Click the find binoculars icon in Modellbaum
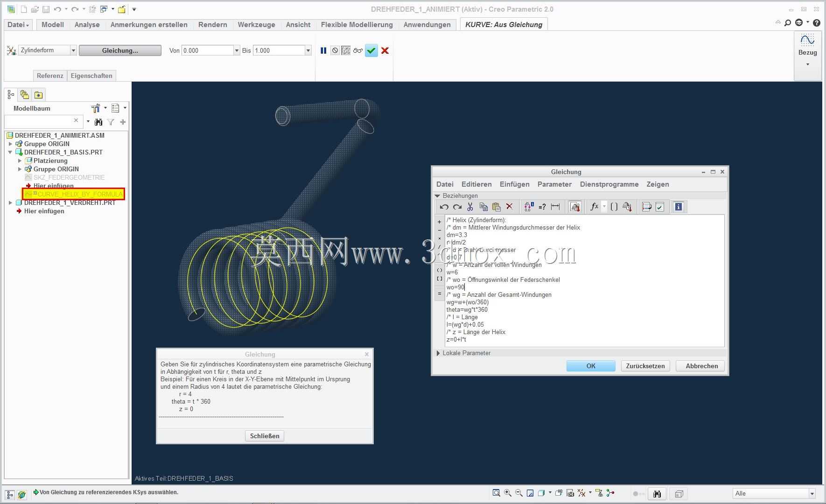826x504 pixels. point(98,122)
